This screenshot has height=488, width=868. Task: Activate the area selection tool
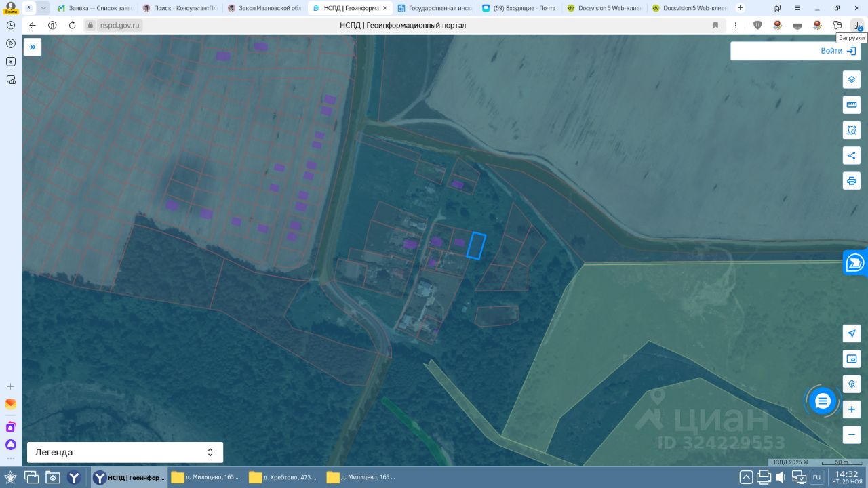point(852,129)
